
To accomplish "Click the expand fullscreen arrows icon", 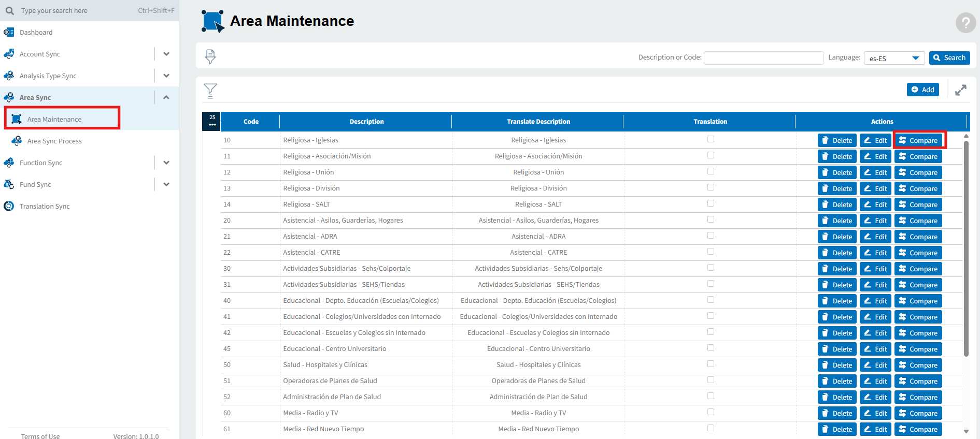I will (961, 90).
